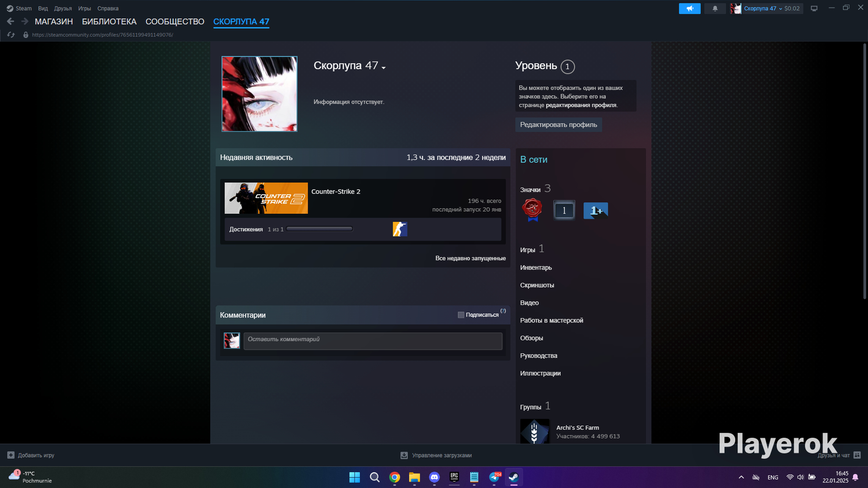This screenshot has height=488, width=868.
Task: Open Windows search from the taskbar
Action: (374, 477)
